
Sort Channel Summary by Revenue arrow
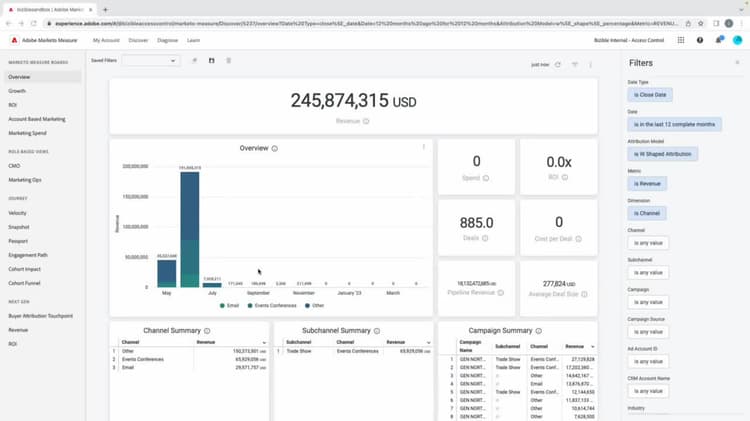264,343
